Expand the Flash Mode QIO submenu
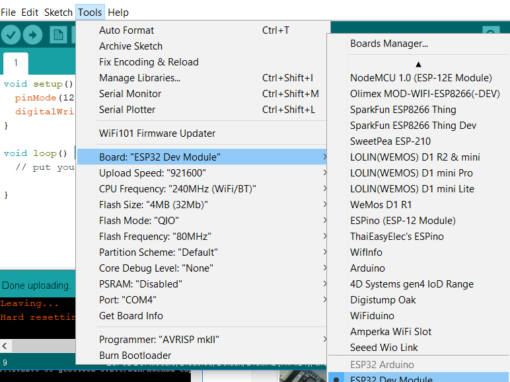The width and height of the screenshot is (510, 382). (202, 221)
